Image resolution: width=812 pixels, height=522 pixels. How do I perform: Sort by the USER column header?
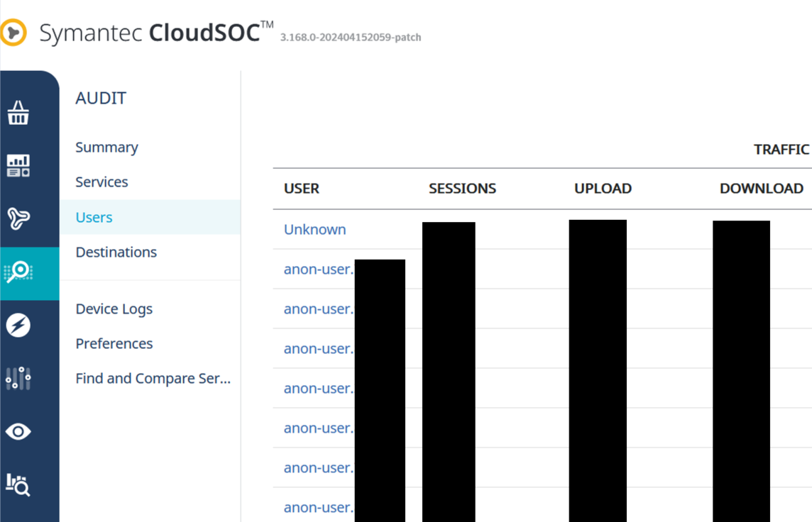pos(302,189)
